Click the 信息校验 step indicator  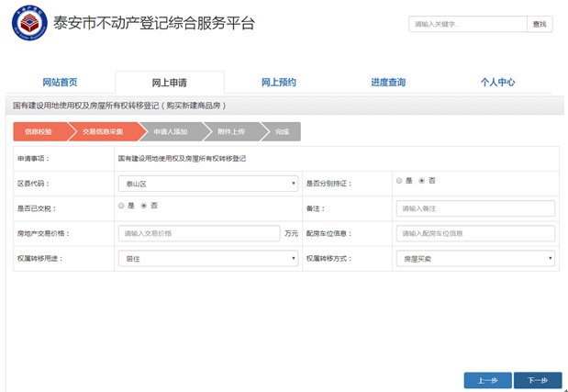click(37, 132)
